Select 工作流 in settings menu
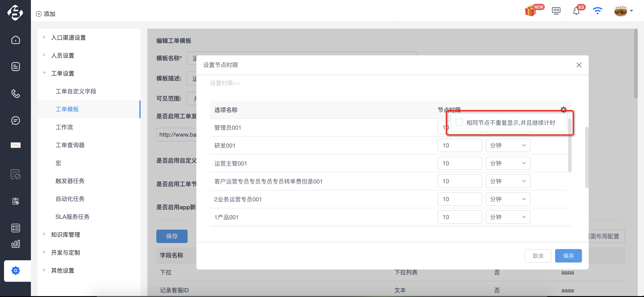This screenshot has height=297, width=644. coord(64,127)
